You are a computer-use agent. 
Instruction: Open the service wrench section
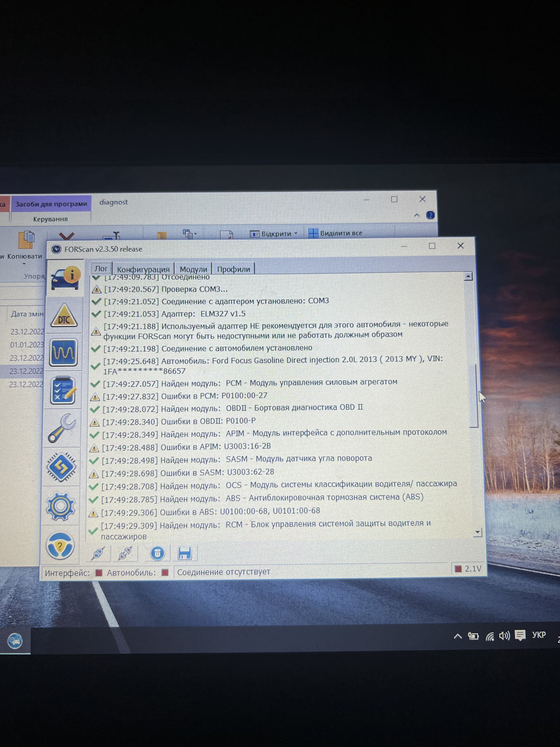coord(62,428)
